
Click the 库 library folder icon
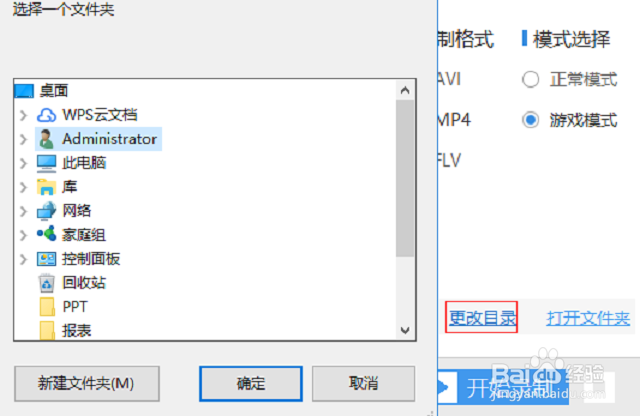tap(46, 187)
